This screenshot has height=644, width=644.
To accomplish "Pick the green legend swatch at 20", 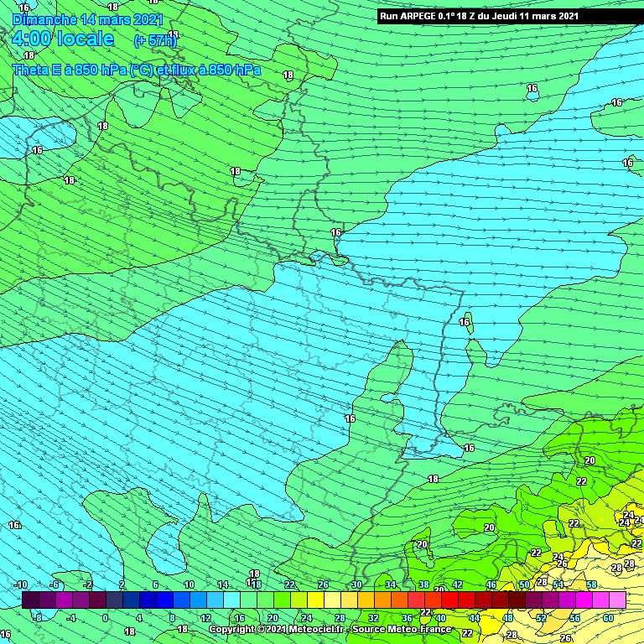I will click(x=282, y=600).
